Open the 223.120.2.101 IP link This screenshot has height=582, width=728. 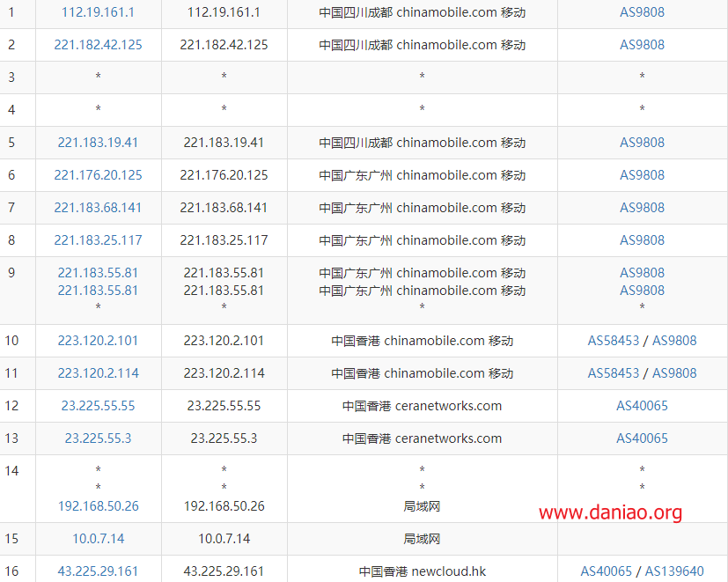click(98, 341)
